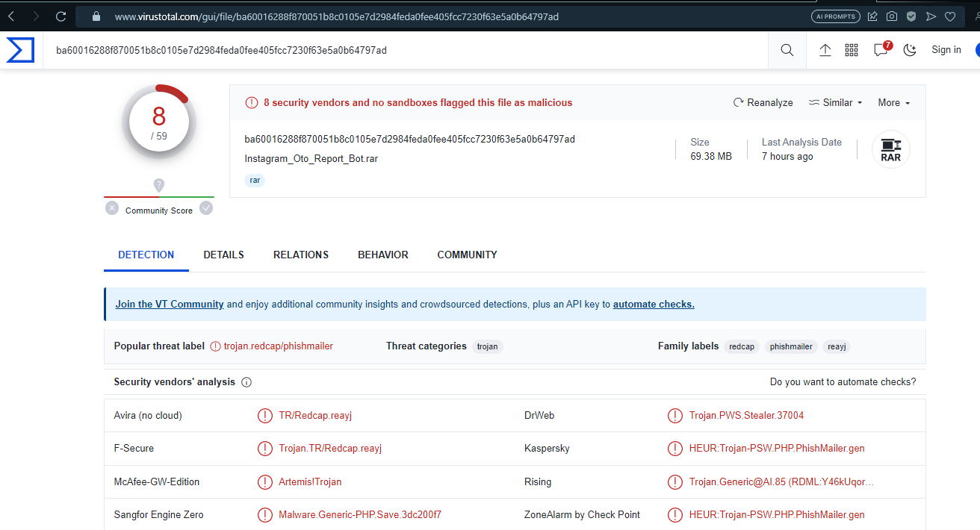
Task: Click the search magnifier icon
Action: (x=787, y=50)
